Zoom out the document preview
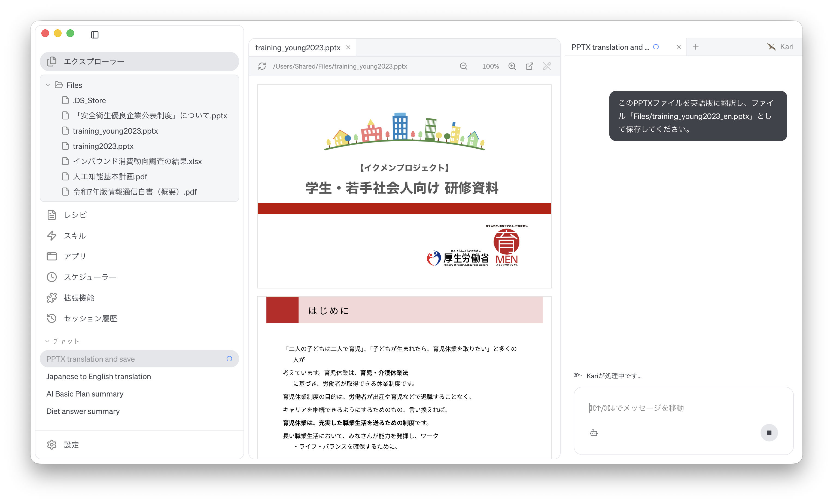 (464, 66)
